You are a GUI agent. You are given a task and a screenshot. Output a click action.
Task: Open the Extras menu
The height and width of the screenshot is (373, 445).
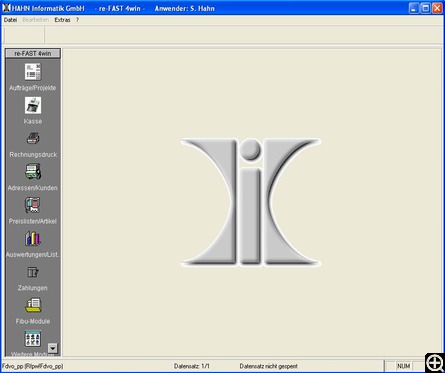point(62,20)
